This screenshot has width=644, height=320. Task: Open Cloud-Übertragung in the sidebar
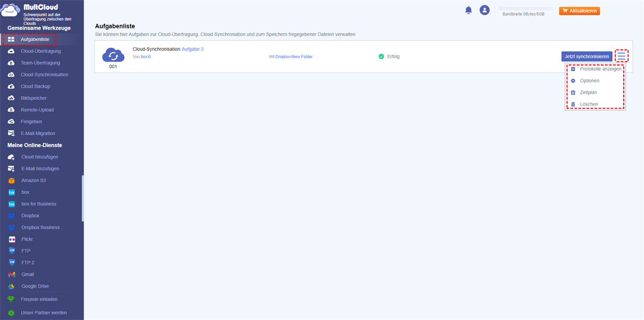[41, 52]
